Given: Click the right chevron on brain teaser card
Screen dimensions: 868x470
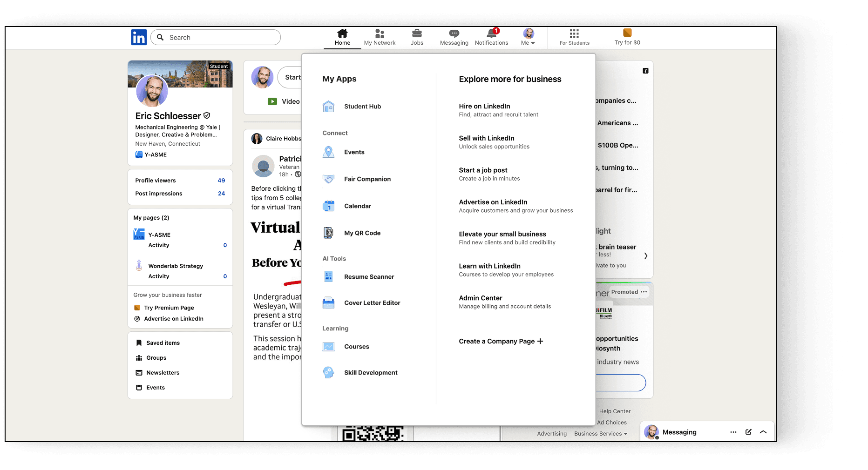Looking at the screenshot, I should [645, 256].
